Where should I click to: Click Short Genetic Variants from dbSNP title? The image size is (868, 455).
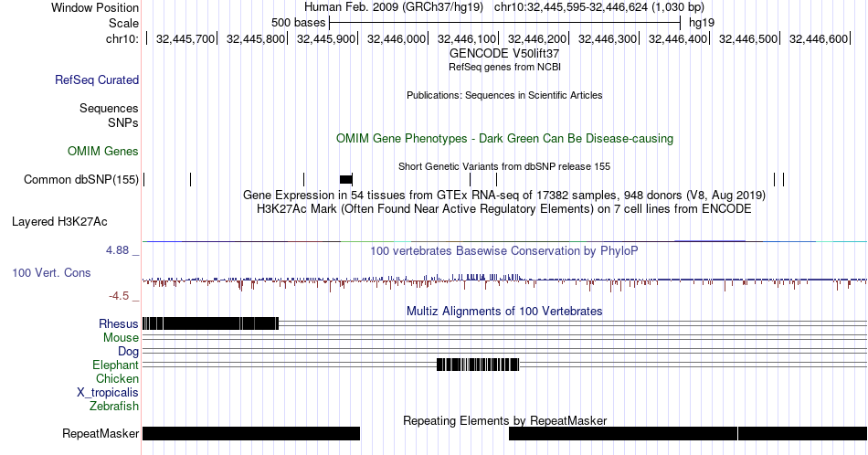[x=504, y=166]
